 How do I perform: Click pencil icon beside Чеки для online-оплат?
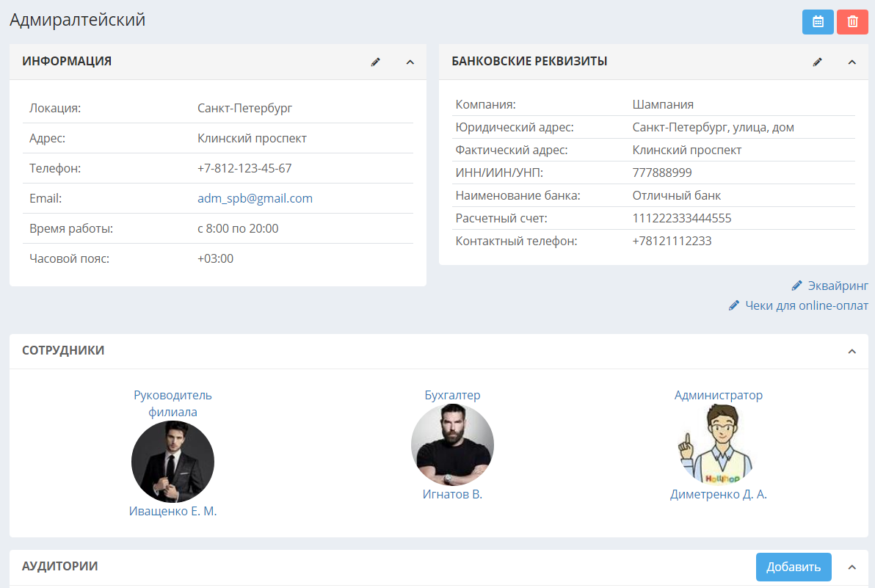click(x=734, y=305)
